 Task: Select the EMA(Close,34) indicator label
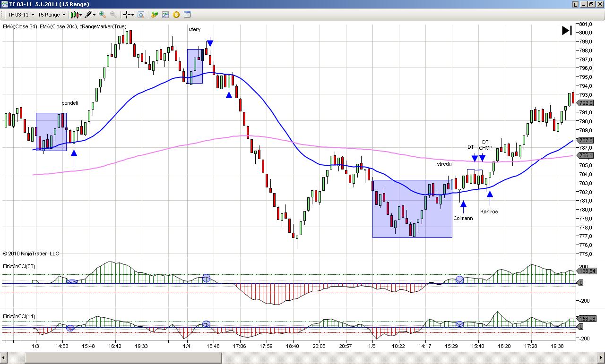pos(21,26)
